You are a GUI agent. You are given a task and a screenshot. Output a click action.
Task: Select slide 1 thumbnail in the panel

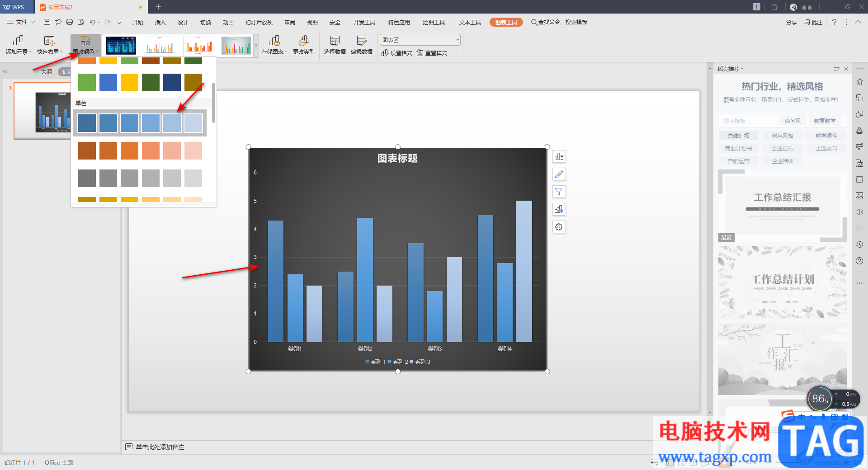[43, 111]
